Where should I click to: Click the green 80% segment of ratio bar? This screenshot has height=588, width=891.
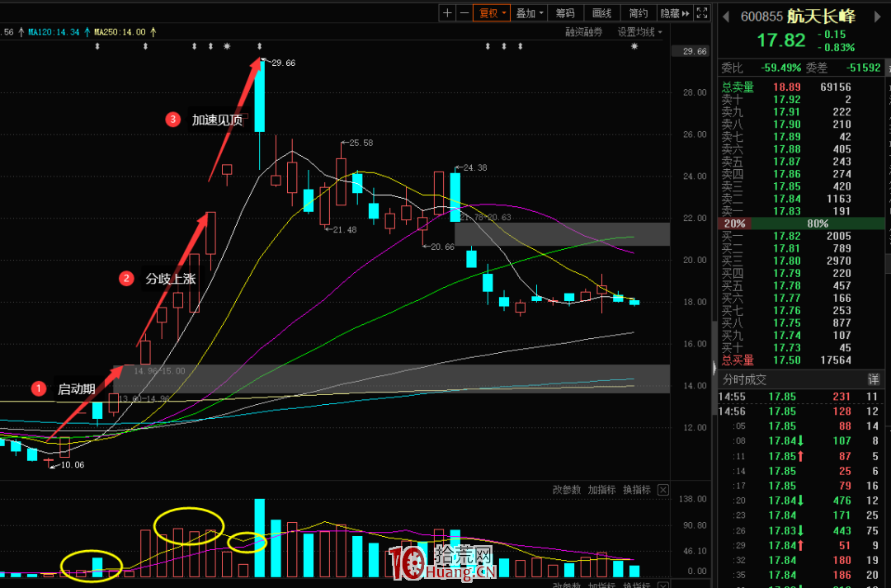tap(817, 223)
